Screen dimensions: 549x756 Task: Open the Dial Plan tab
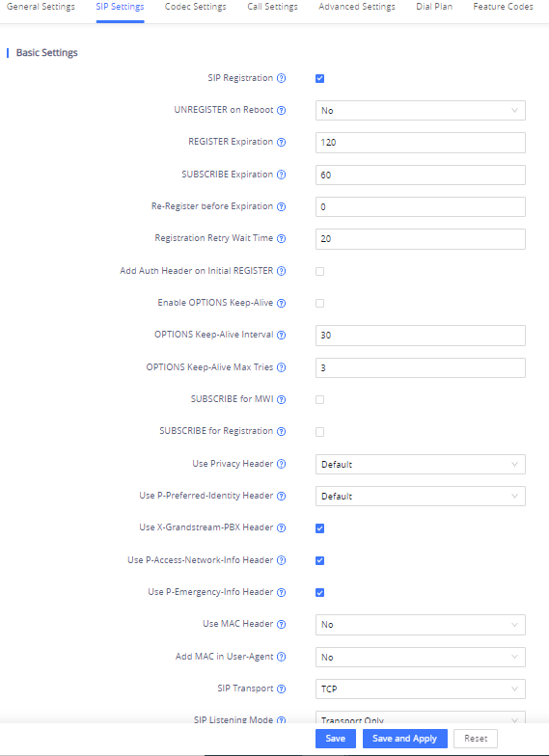tap(434, 7)
